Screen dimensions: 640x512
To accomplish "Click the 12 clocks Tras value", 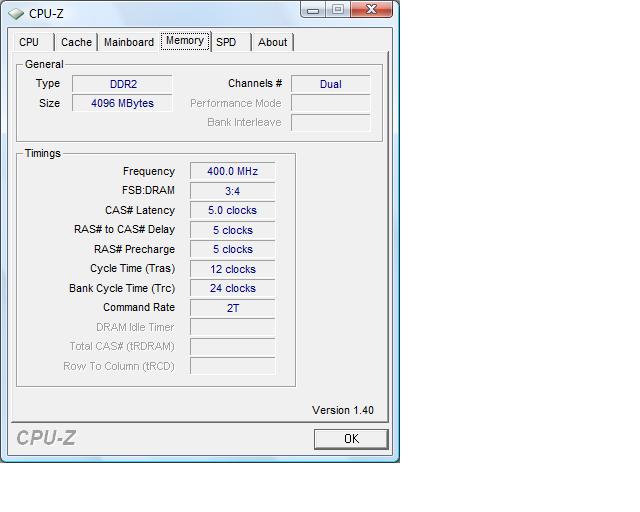I will [x=233, y=269].
